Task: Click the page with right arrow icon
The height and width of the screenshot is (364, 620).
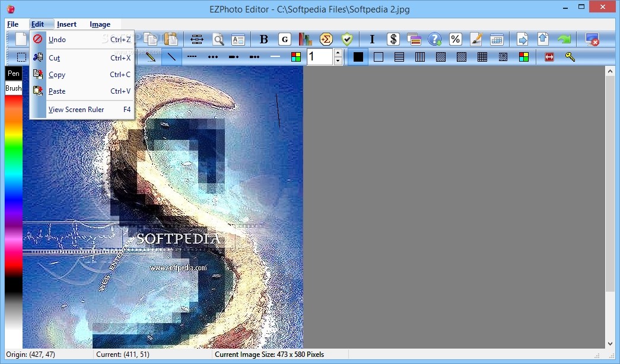Action: point(522,39)
